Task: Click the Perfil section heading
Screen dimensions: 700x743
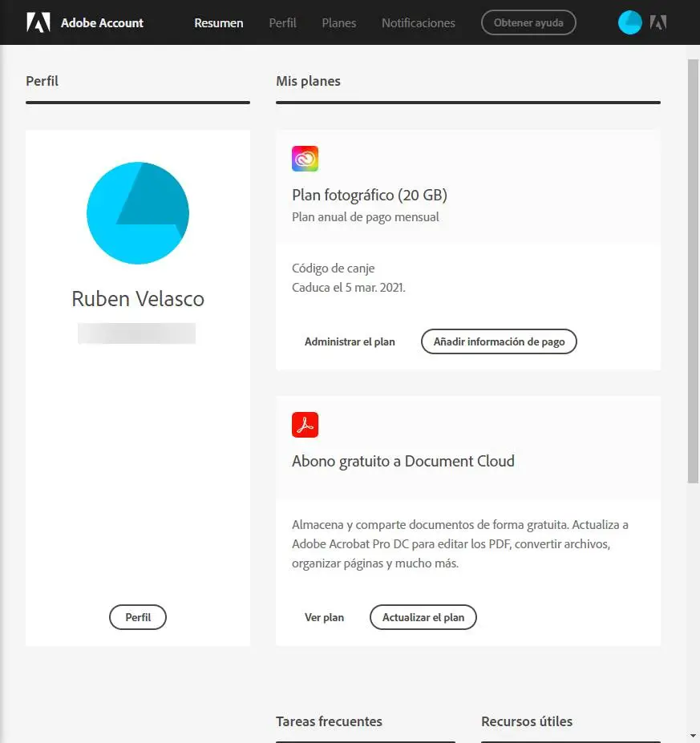Action: (42, 81)
